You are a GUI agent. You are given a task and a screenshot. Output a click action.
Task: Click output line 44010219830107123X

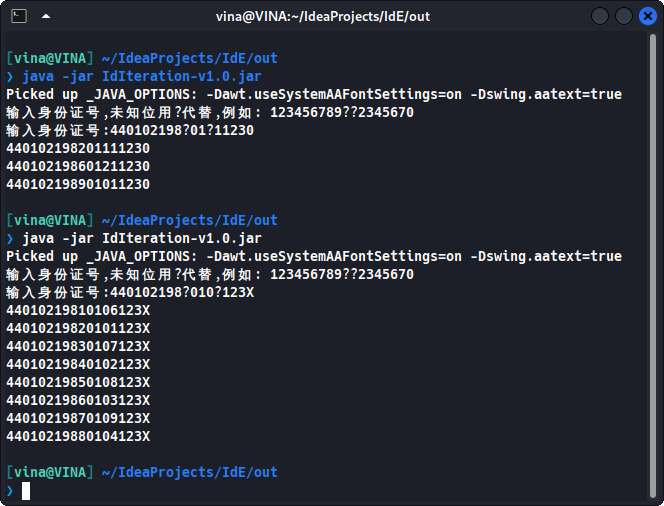tap(78, 346)
